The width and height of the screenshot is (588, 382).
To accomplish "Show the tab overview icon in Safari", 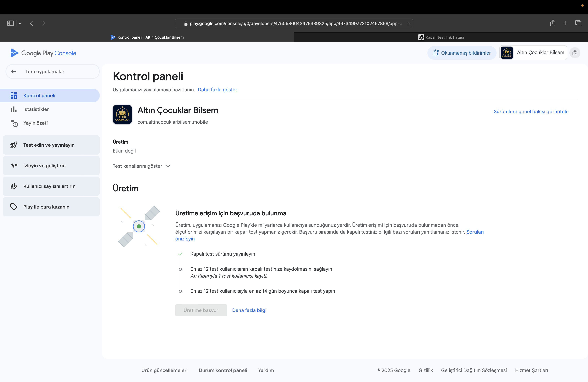I will click(x=578, y=23).
